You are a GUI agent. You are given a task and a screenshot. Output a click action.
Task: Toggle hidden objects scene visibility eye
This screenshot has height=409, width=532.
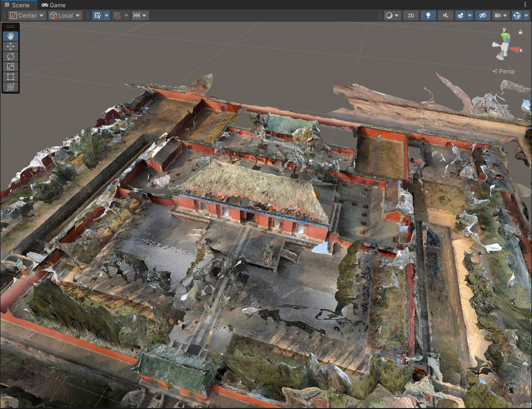point(482,15)
